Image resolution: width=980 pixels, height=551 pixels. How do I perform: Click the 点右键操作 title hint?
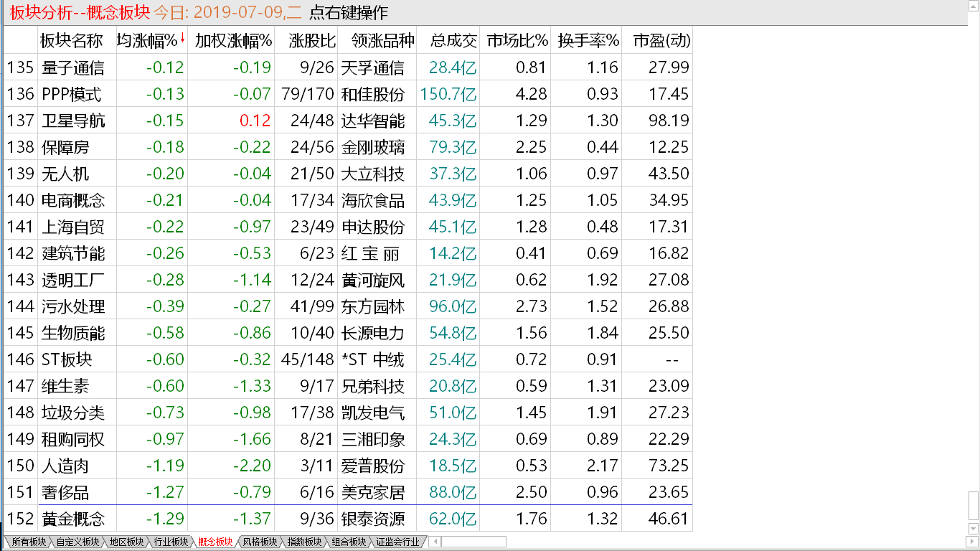tap(349, 12)
